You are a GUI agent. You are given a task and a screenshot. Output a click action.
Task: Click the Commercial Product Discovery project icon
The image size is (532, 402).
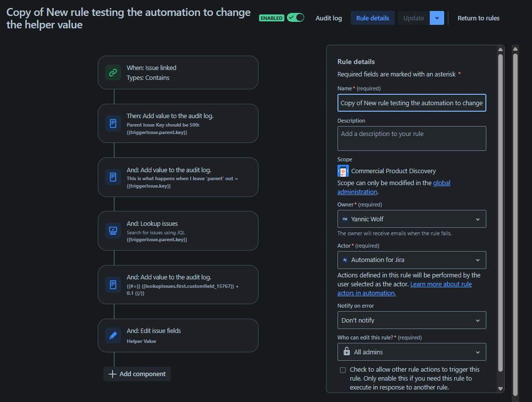(343, 171)
